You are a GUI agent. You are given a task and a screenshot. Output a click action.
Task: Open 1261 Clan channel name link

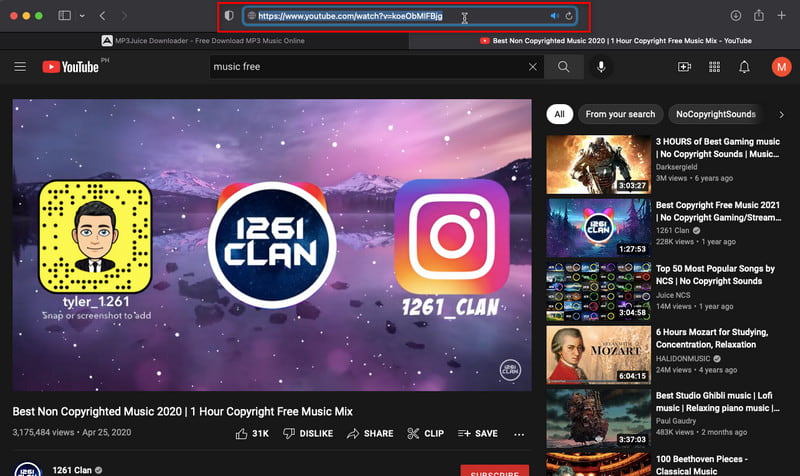(x=72, y=470)
